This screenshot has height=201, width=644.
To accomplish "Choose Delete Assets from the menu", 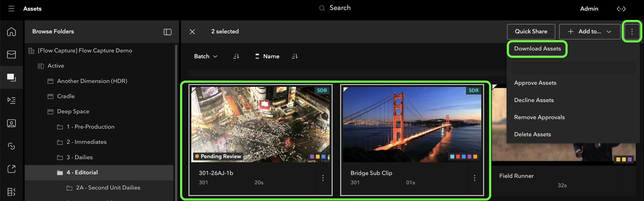I will 533,135.
